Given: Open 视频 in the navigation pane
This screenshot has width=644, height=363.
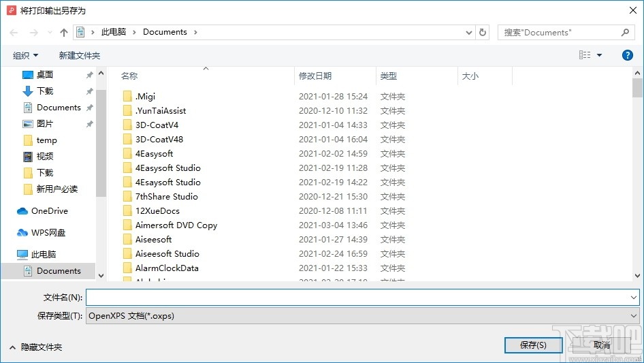Looking at the screenshot, I should point(44,157).
